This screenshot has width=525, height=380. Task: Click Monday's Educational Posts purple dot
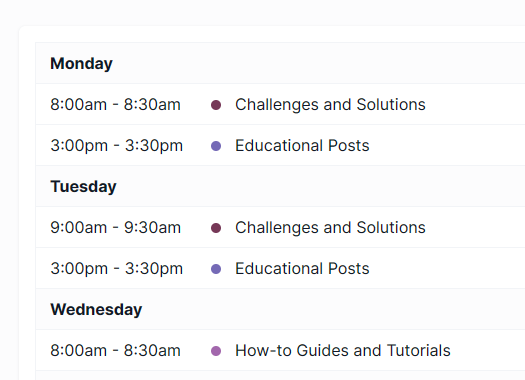click(x=216, y=146)
